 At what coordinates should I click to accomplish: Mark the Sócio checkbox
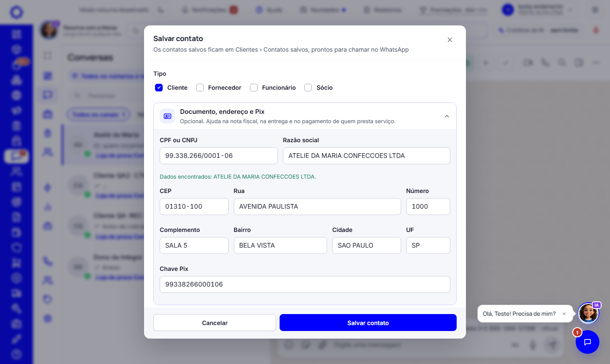[x=308, y=88]
